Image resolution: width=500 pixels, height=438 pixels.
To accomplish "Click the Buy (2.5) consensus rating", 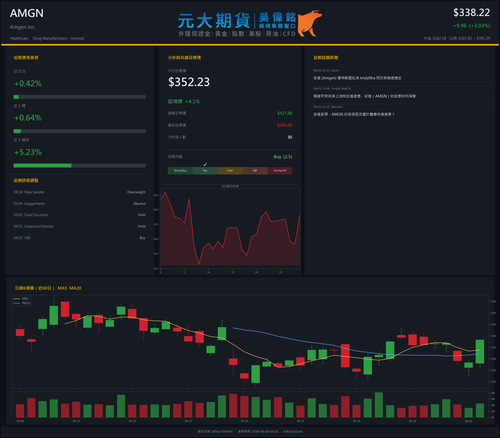I will pos(283,157).
